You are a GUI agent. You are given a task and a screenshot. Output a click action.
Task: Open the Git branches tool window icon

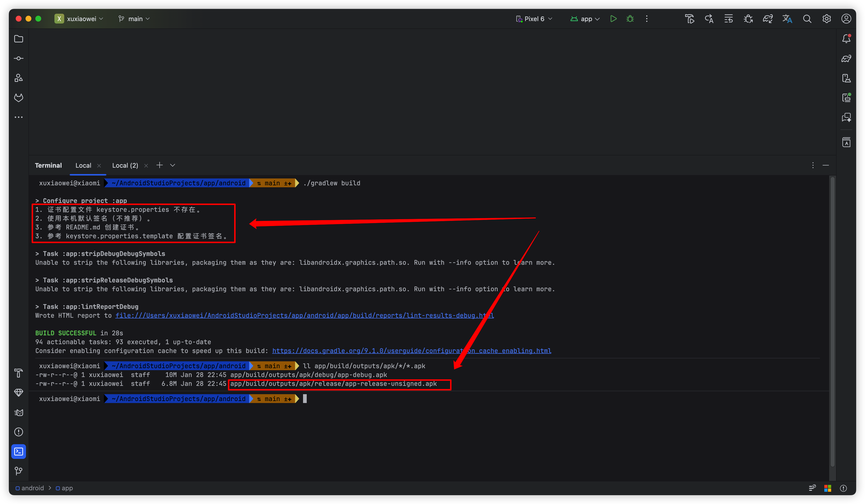[19, 471]
